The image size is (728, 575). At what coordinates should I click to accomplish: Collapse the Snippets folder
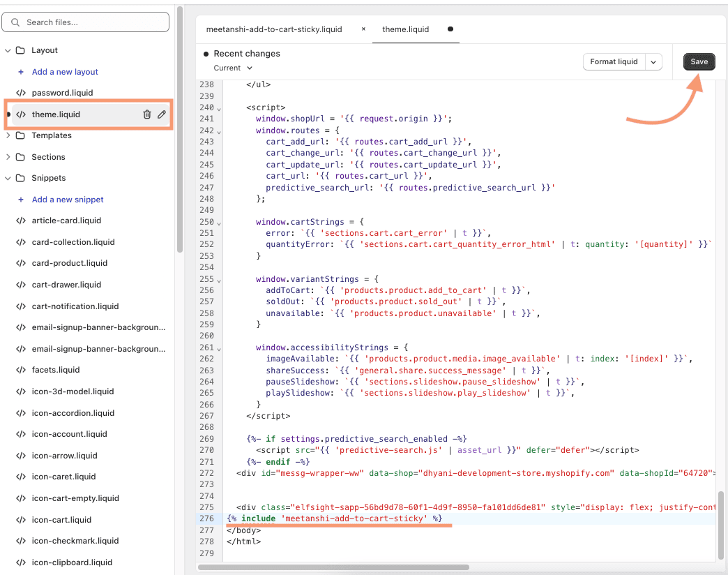pyautogui.click(x=8, y=178)
